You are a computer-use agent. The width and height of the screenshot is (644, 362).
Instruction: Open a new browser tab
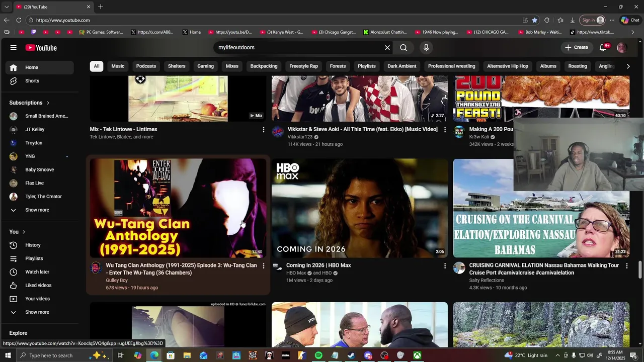pyautogui.click(x=101, y=7)
